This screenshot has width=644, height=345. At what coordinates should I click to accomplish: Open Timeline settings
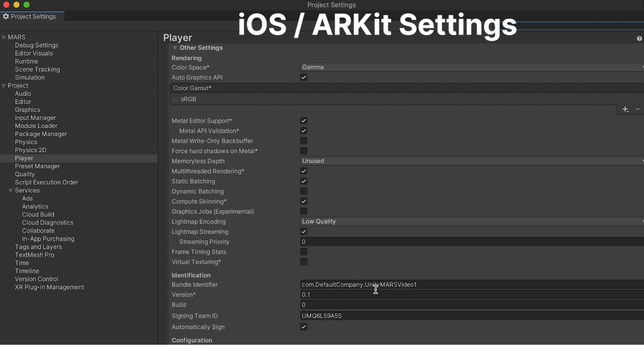27,271
